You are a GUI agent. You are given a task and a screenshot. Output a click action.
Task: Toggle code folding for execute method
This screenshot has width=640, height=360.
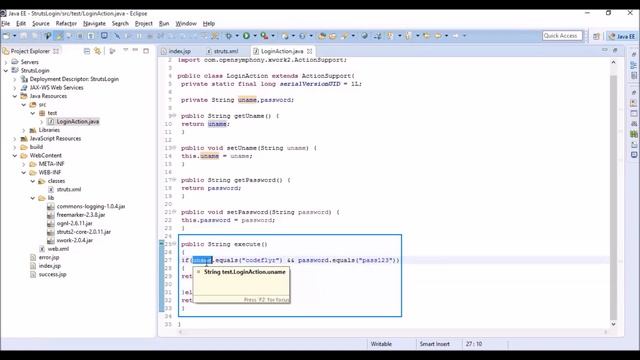coord(174,244)
